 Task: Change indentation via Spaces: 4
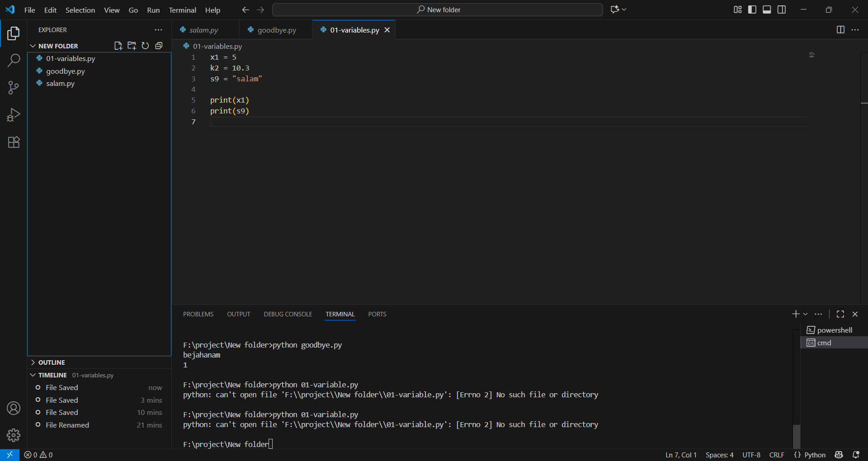click(719, 455)
